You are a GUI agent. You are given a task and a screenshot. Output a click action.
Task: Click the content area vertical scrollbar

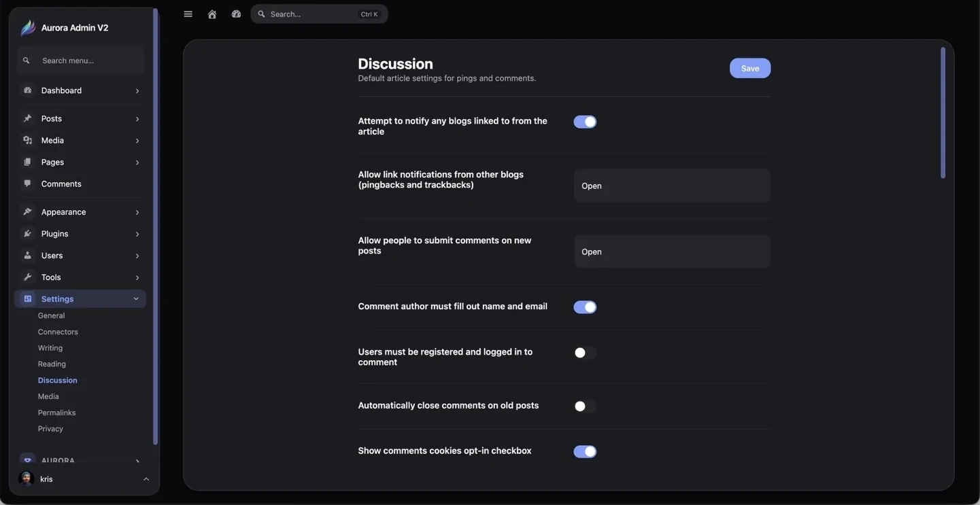[943, 113]
